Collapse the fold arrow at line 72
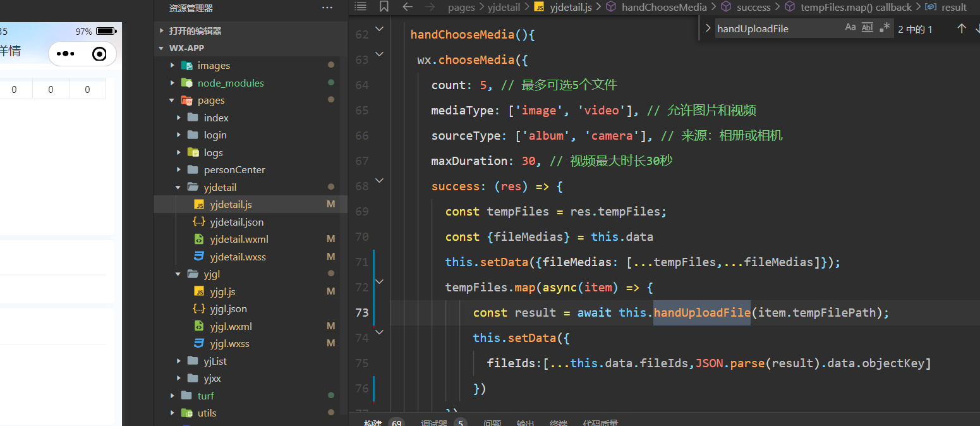The height and width of the screenshot is (426, 980). click(x=379, y=282)
